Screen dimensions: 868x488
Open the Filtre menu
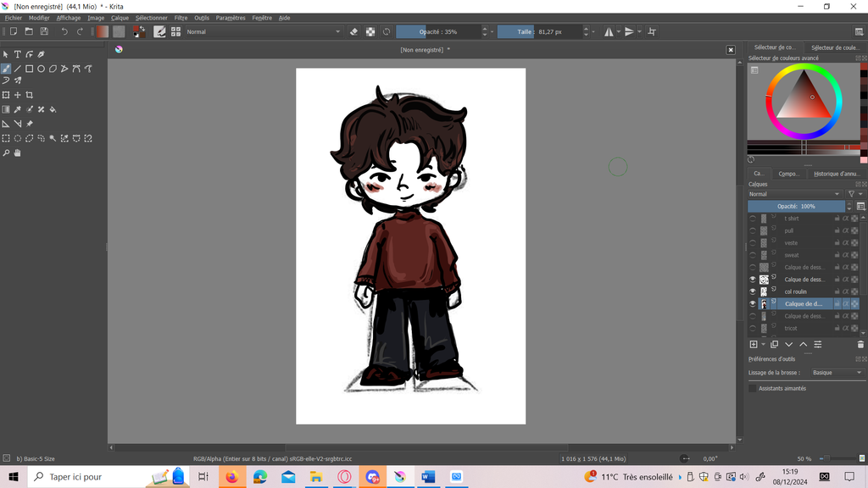[x=181, y=18]
